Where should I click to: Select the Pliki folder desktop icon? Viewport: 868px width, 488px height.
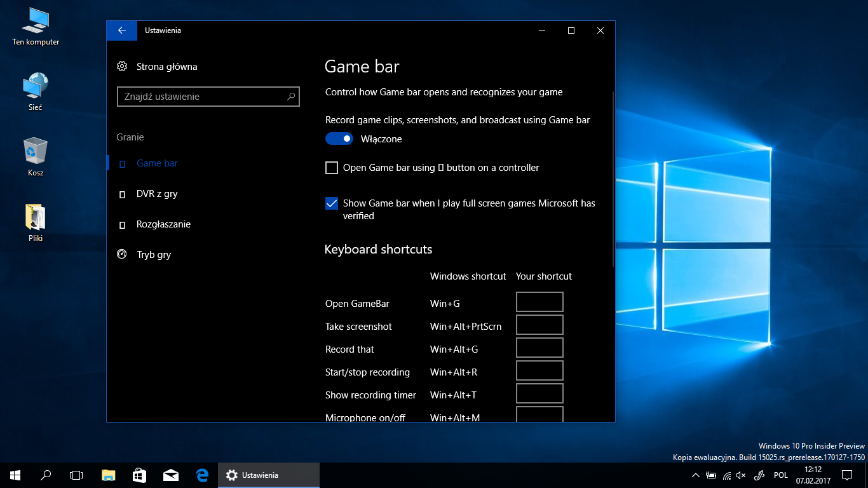pyautogui.click(x=36, y=223)
